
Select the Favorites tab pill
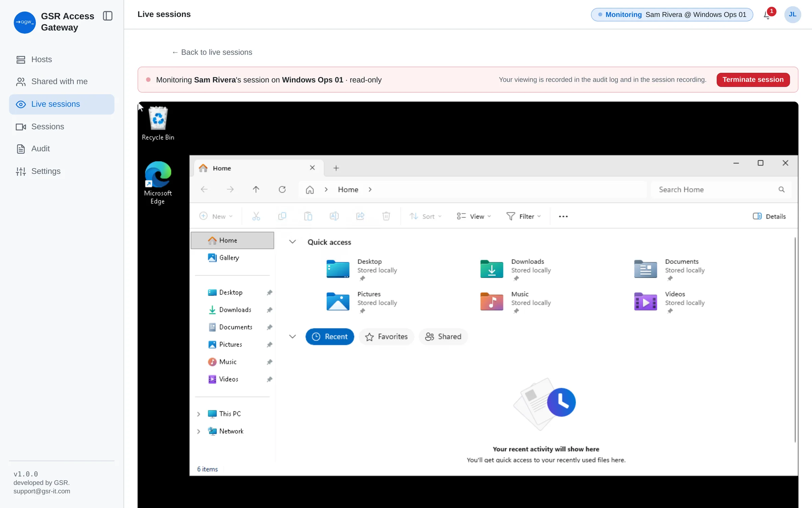pos(386,337)
